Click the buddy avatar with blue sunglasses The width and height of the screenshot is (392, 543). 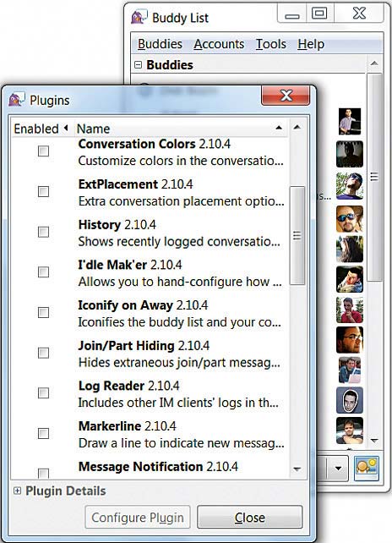(x=350, y=219)
